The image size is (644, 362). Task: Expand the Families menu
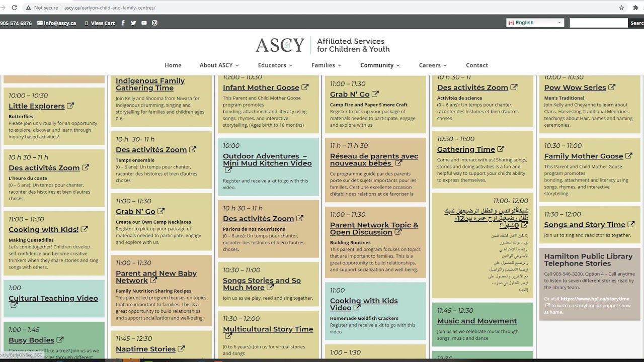[326, 65]
